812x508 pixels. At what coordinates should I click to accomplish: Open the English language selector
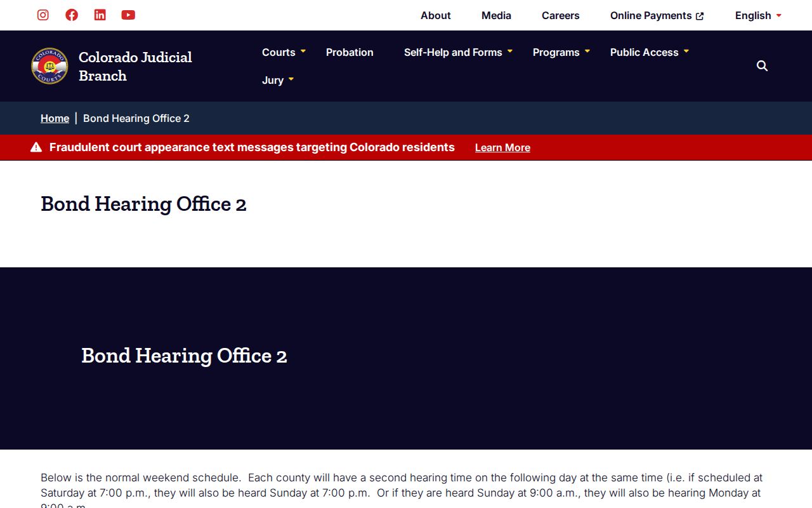click(758, 15)
